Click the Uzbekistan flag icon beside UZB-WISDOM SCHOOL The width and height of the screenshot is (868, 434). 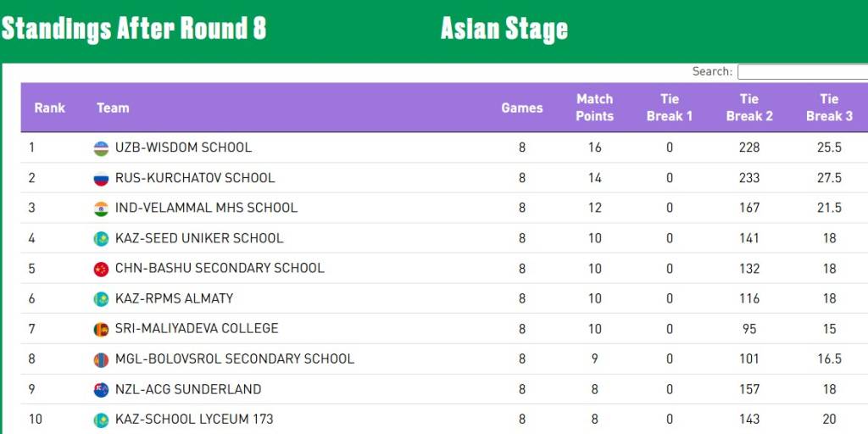(101, 147)
